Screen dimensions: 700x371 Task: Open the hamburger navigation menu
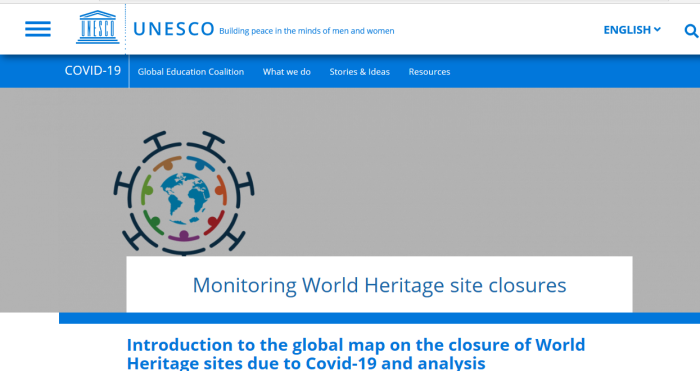[x=38, y=29]
